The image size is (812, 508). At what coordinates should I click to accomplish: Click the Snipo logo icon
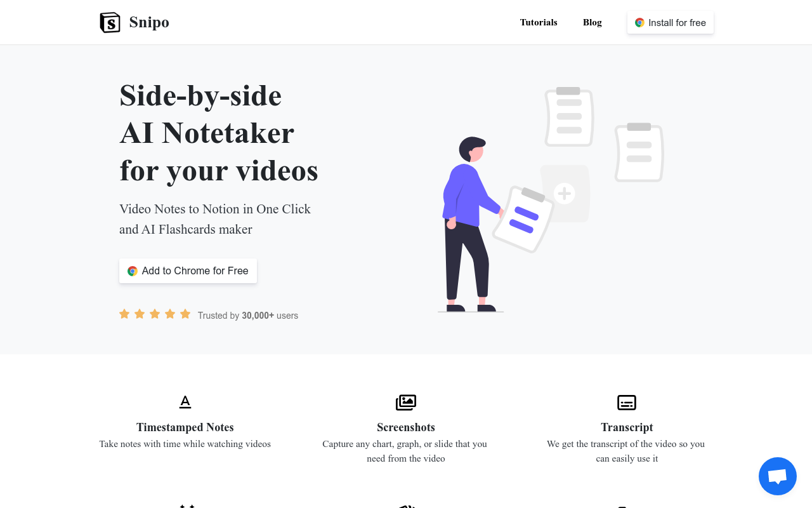pyautogui.click(x=110, y=22)
